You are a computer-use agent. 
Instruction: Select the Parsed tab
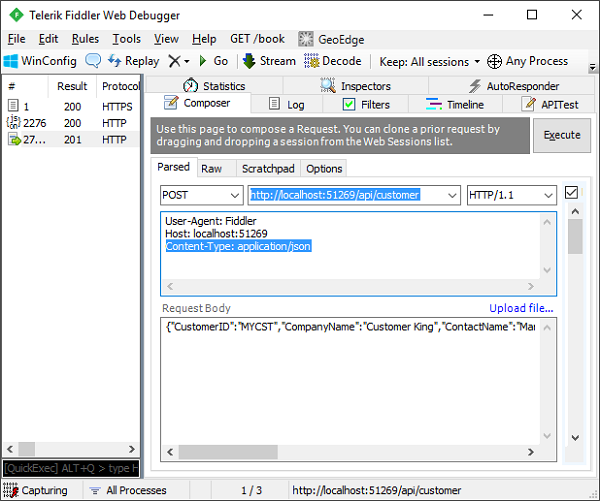174,167
